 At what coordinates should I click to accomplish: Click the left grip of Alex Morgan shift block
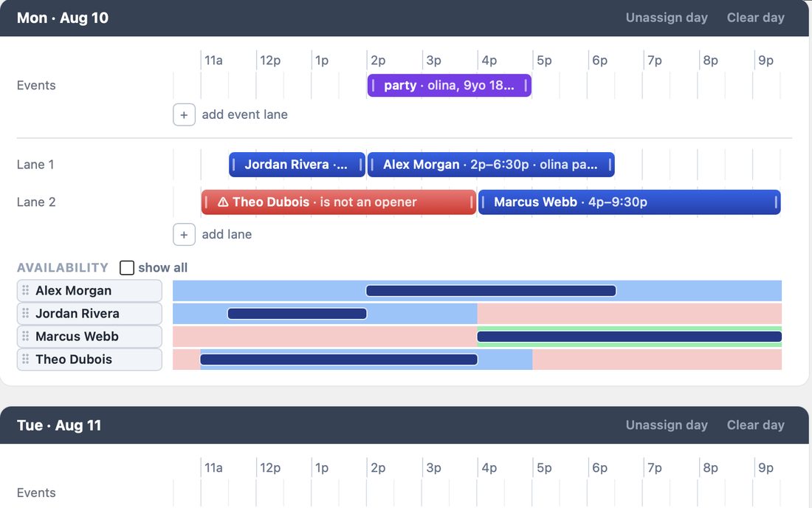(x=372, y=165)
